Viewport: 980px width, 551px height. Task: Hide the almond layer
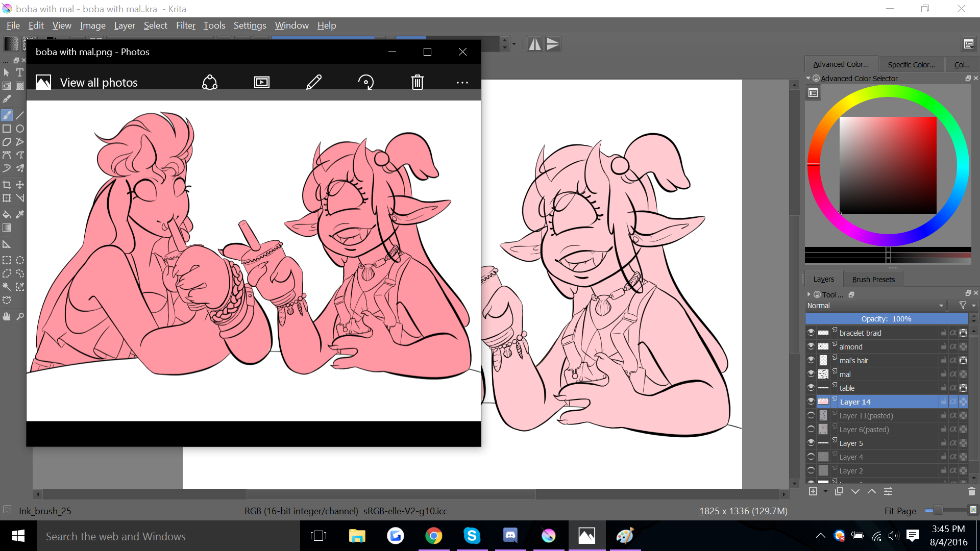(x=811, y=346)
